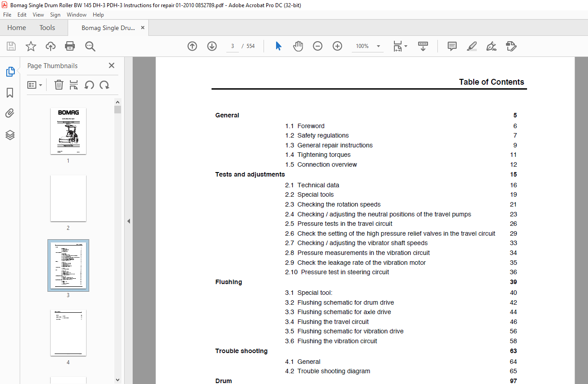This screenshot has width=588, height=384.
Task: Select the page 4 thumbnail
Action: pyautogui.click(x=68, y=332)
